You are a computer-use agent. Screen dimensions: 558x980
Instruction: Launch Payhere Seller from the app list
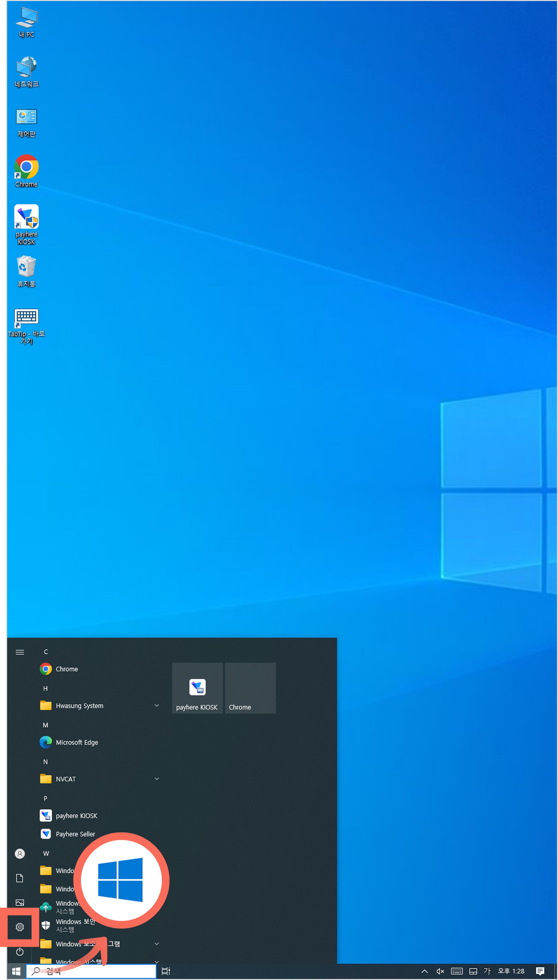tap(100, 834)
